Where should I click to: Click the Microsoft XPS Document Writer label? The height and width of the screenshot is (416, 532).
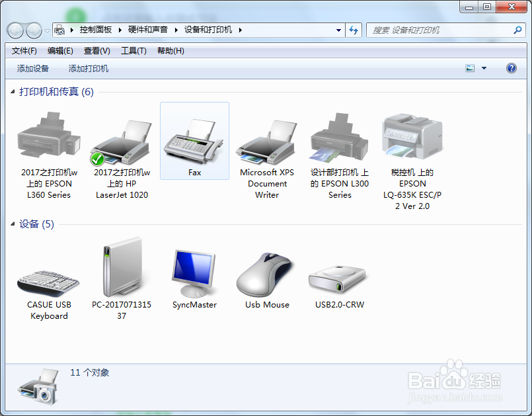267,184
